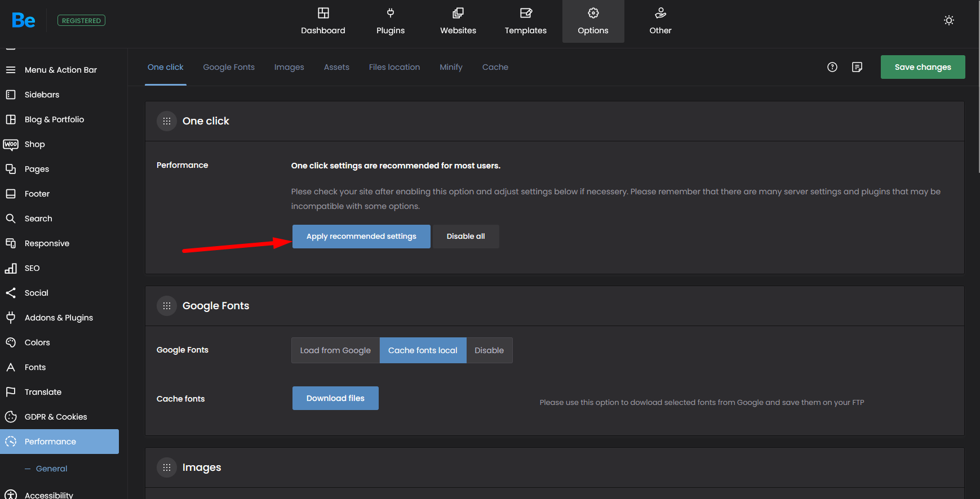980x499 pixels.
Task: Open Colors settings
Action: pos(60,342)
